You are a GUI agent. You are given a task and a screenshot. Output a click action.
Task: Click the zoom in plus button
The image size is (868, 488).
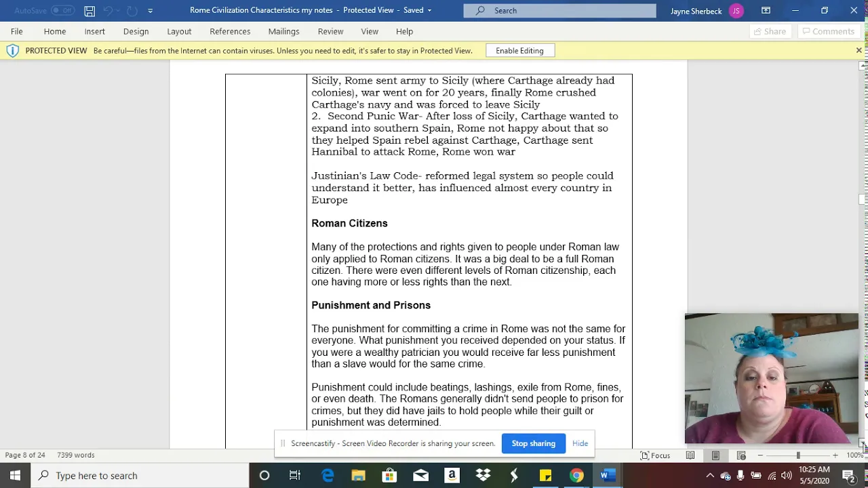[835, 455]
